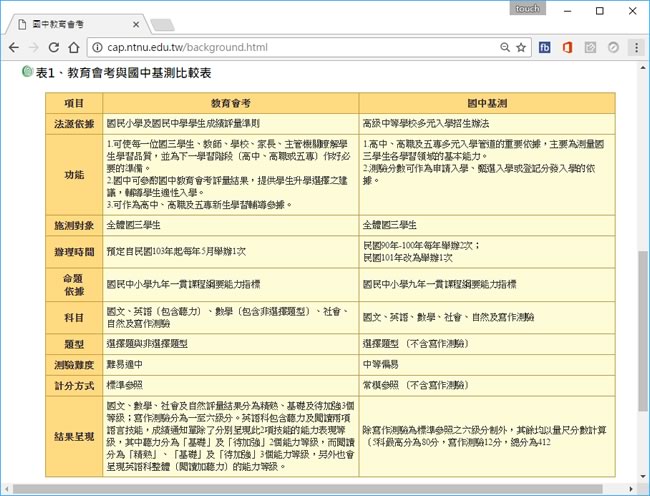
Task: Open the Chrome three-dot menu
Action: point(636,47)
